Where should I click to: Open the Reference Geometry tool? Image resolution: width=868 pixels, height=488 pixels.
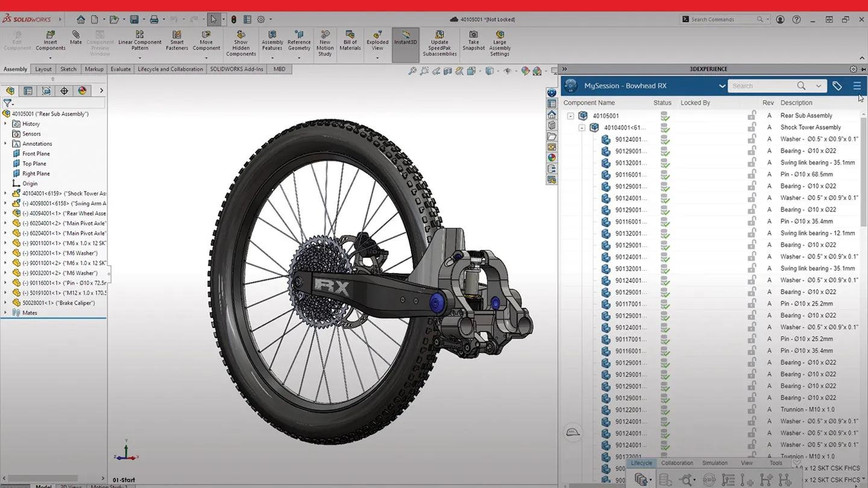(299, 40)
